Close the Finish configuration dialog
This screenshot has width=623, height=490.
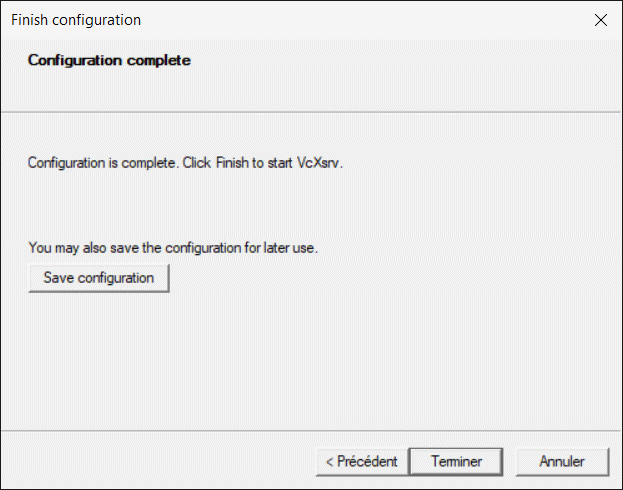(x=600, y=20)
